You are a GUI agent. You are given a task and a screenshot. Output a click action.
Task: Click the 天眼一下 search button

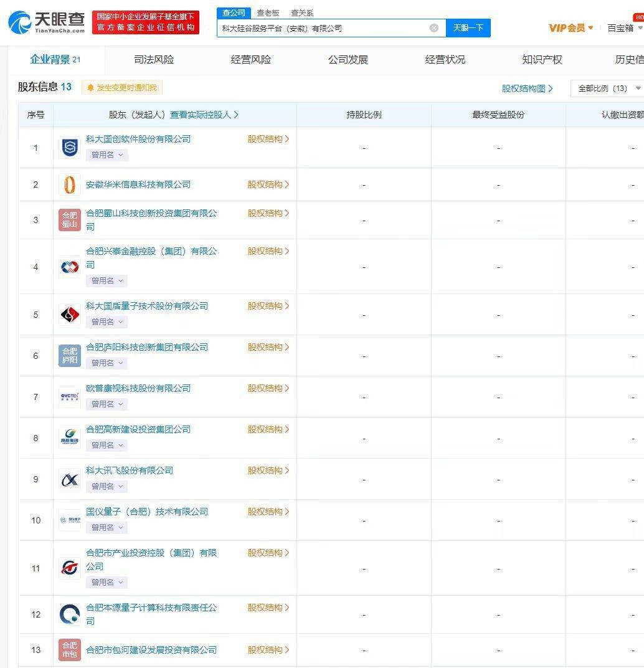pyautogui.click(x=468, y=27)
